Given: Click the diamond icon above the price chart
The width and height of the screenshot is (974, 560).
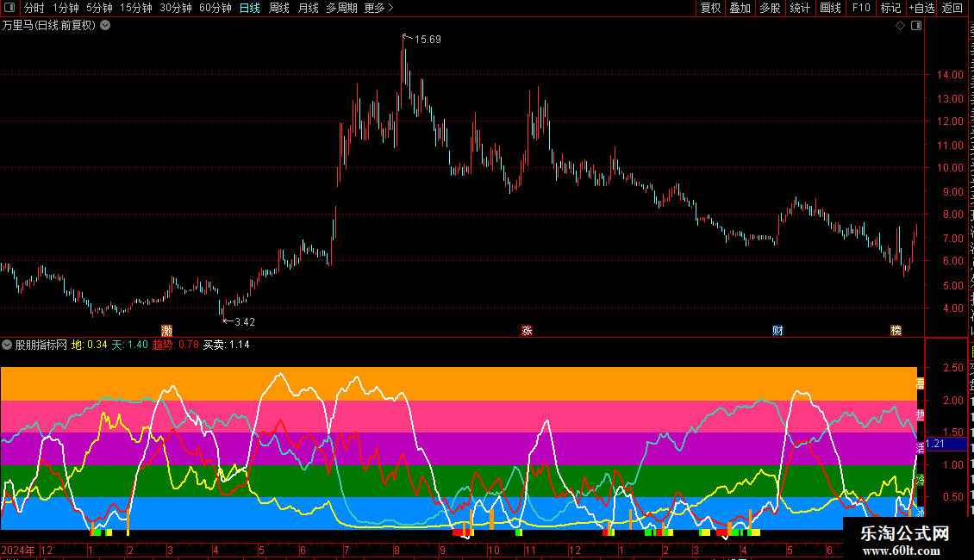Looking at the screenshot, I should click(900, 26).
